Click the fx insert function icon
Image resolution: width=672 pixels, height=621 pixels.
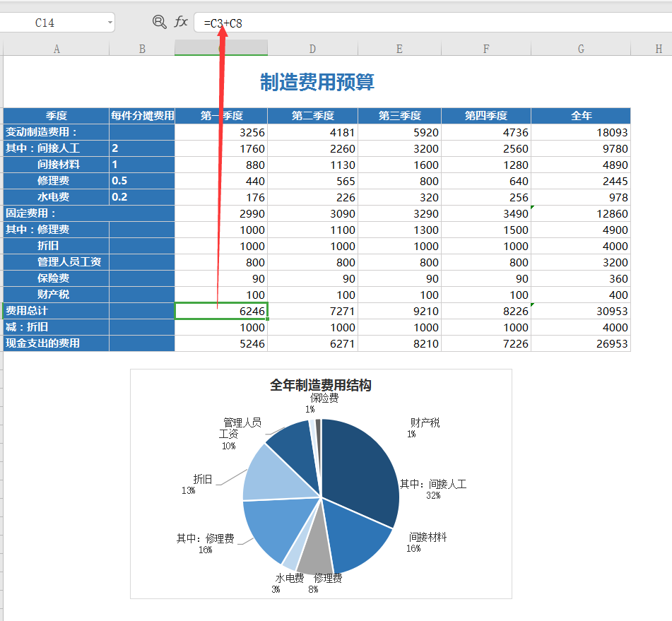pos(179,21)
